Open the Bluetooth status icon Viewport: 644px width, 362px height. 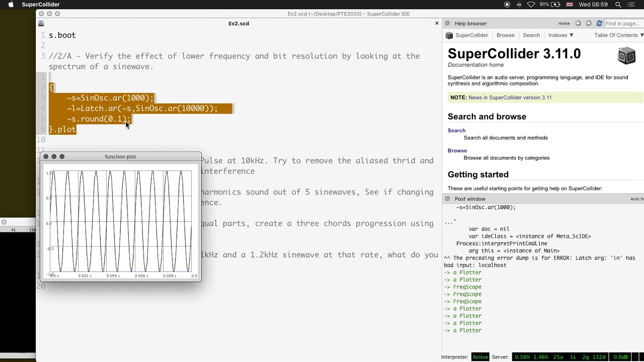(519, 5)
